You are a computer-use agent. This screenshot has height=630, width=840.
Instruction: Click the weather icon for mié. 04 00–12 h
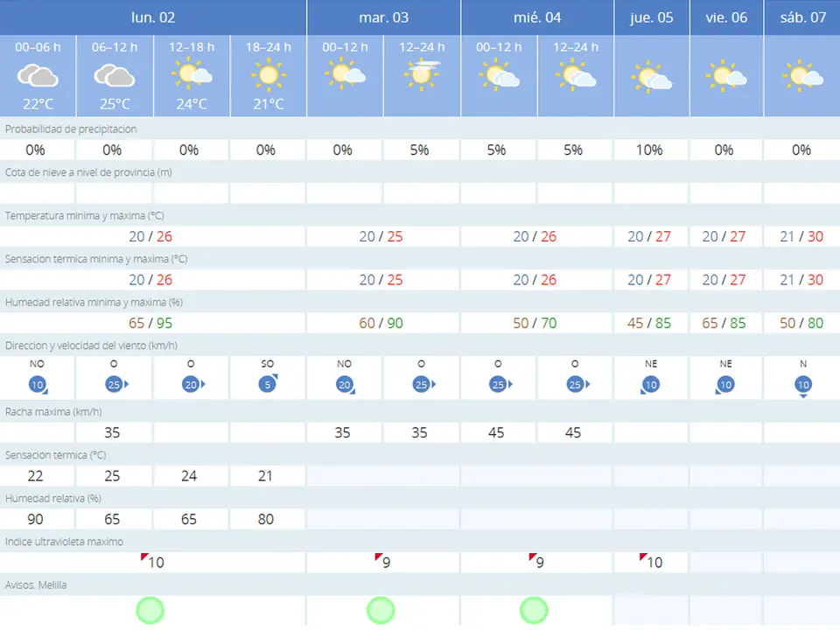499,75
